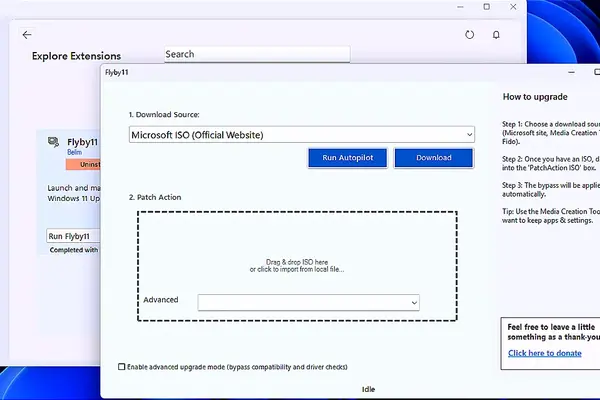This screenshot has height=400, width=600.
Task: Click the 'Advanced' label
Action: coord(161,300)
